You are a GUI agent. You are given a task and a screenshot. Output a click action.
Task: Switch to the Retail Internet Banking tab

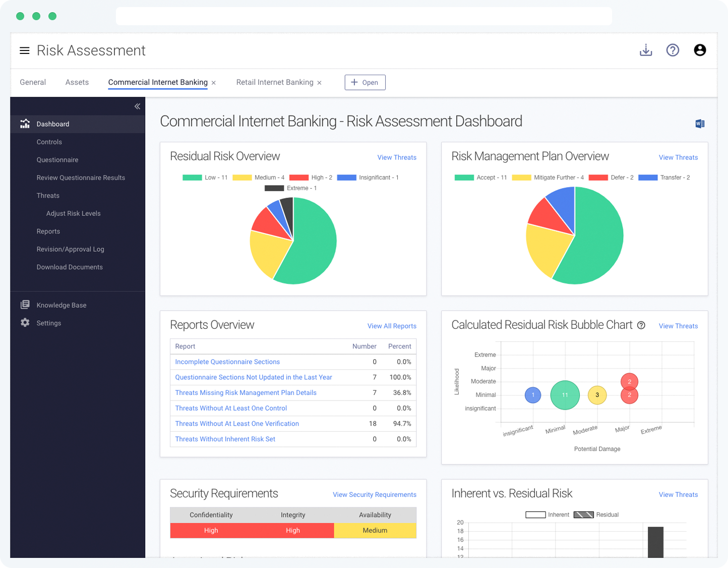pos(275,82)
